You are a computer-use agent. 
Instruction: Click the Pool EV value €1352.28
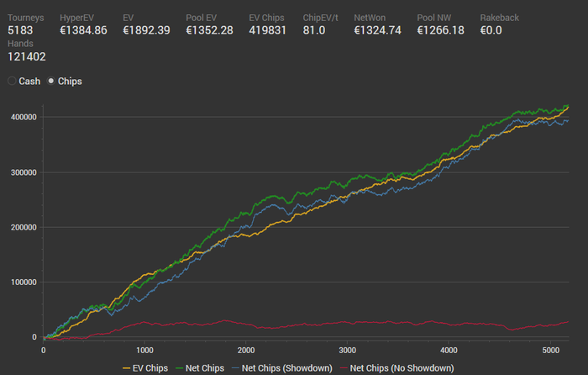coord(209,30)
